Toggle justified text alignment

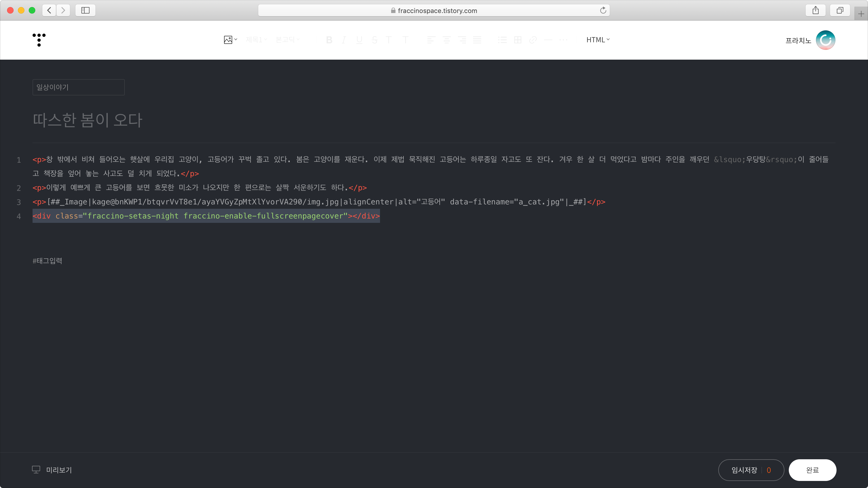pyautogui.click(x=478, y=40)
